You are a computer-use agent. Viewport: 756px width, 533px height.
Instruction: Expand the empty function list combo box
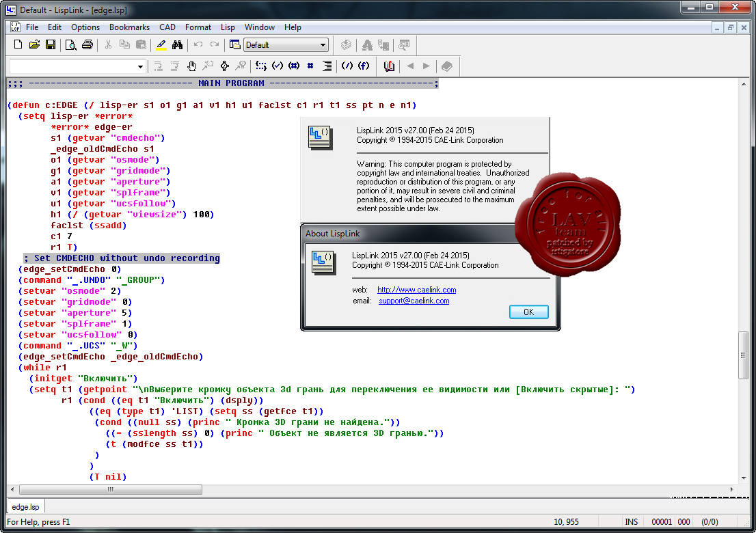click(140, 66)
